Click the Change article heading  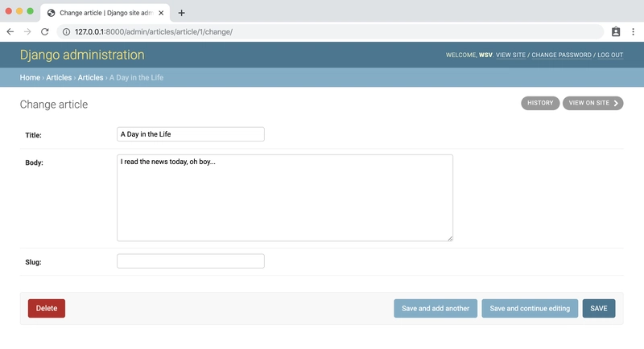(54, 105)
